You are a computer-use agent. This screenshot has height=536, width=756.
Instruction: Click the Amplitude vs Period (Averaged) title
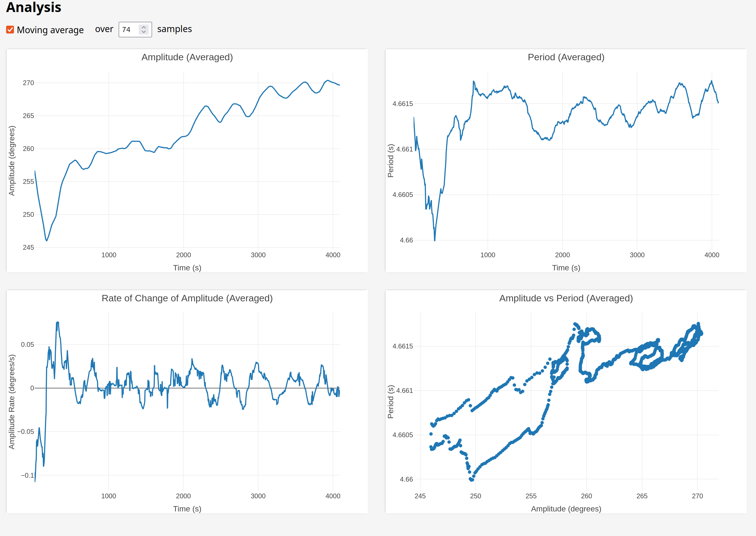coord(566,298)
